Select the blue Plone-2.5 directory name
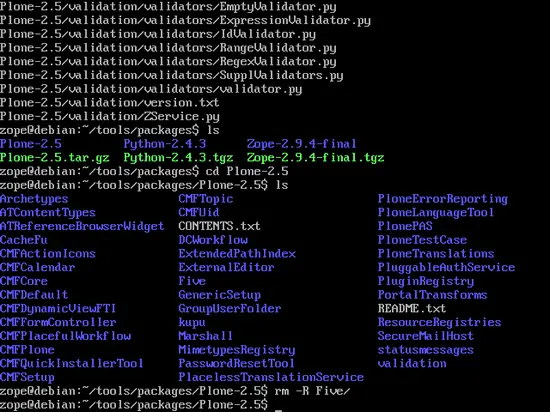The image size is (550, 412). point(31,144)
